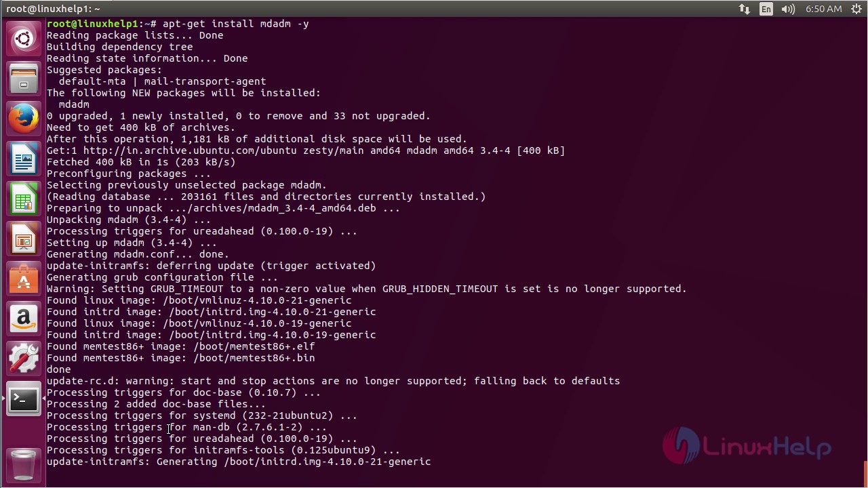Click the root@linuxhelp1: ~ window title
This screenshot has height=488, width=868.
[x=53, y=9]
